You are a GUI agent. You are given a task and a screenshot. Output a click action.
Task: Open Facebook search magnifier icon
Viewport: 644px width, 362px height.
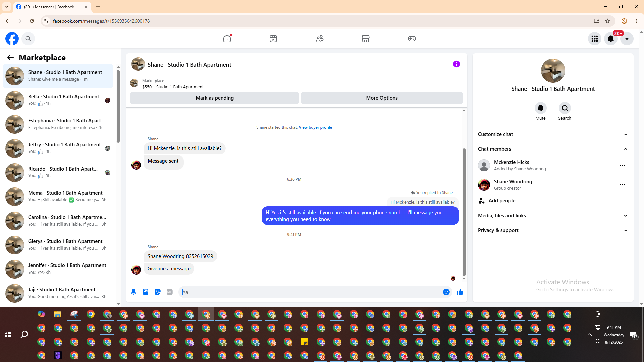28,39
